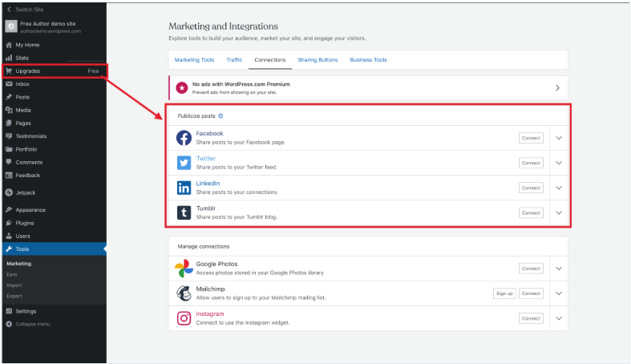Expand the Twitter connection chevron
Screen dimensions: 631x364
coord(559,163)
